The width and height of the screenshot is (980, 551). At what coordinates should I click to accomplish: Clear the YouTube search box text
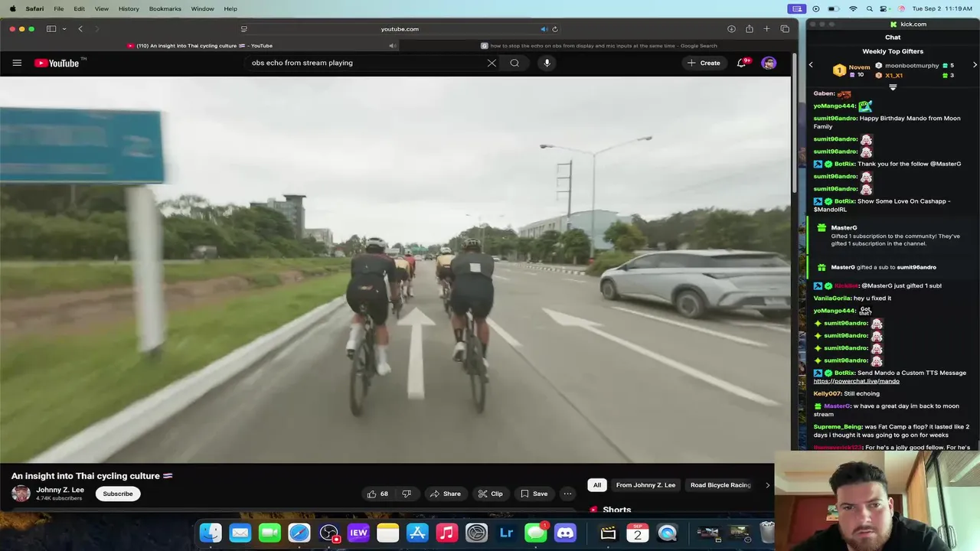coord(492,63)
